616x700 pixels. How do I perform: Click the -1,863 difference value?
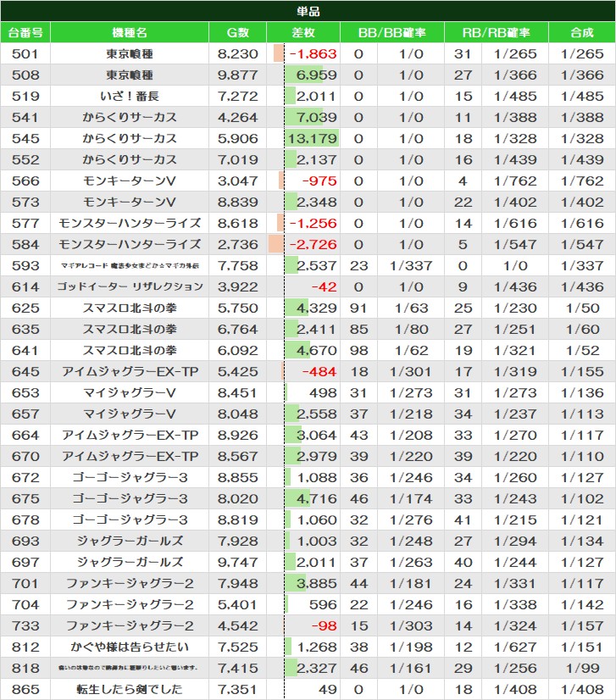click(313, 54)
